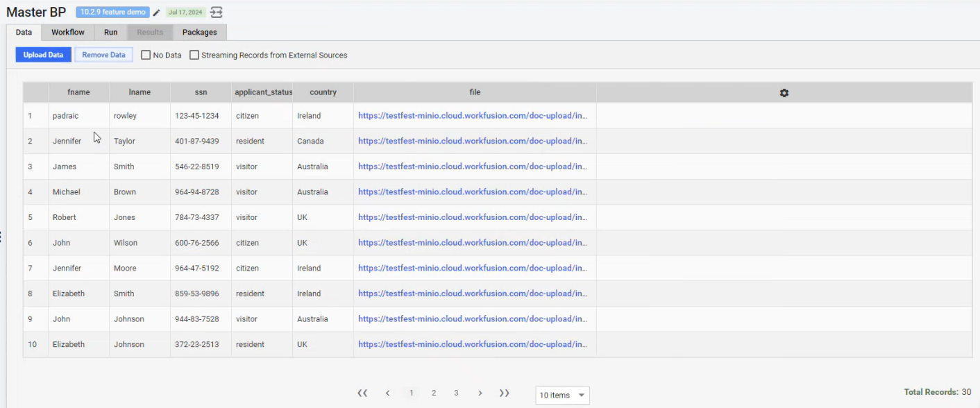Open table column settings gear icon
Viewport: 980px width, 408px height.
784,93
